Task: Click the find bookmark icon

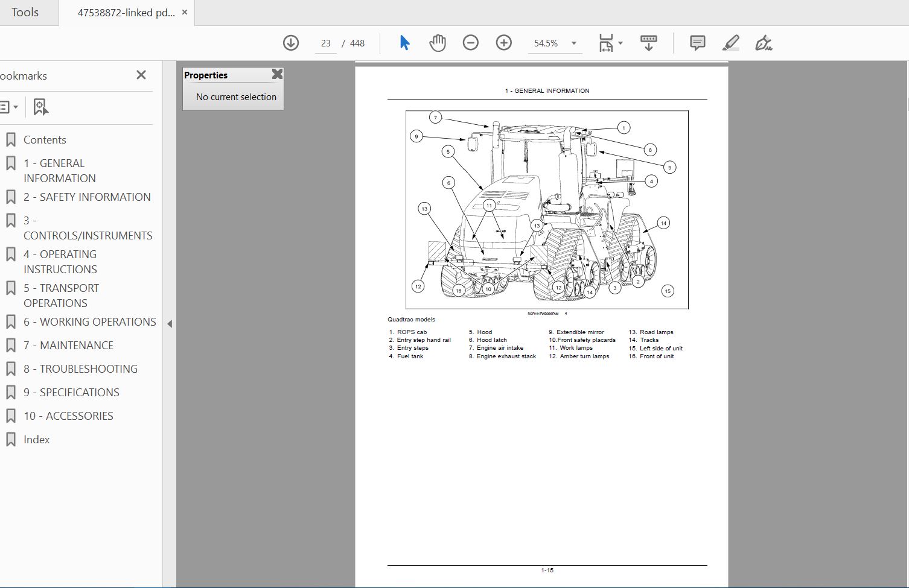Action: tap(40, 107)
